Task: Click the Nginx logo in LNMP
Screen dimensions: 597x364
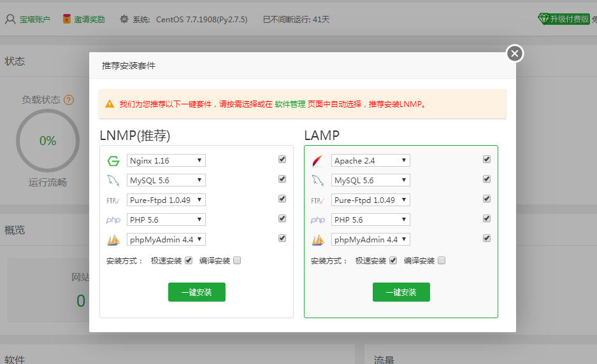Action: (x=113, y=161)
